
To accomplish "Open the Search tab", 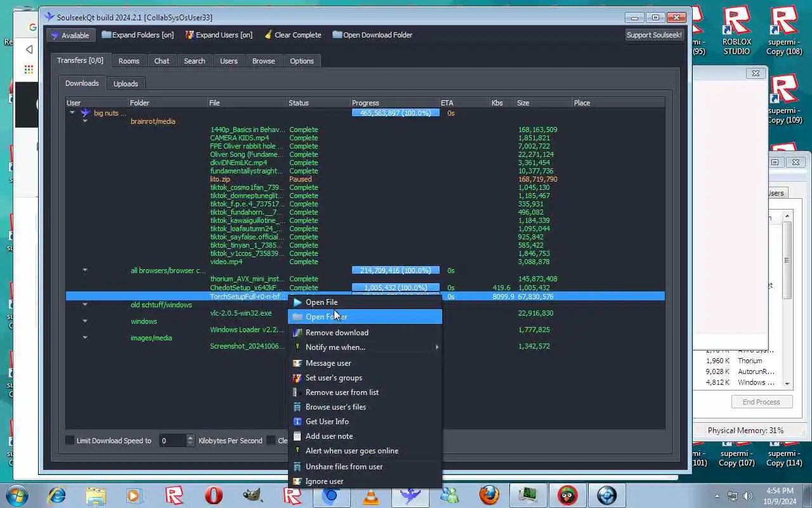I will click(195, 61).
